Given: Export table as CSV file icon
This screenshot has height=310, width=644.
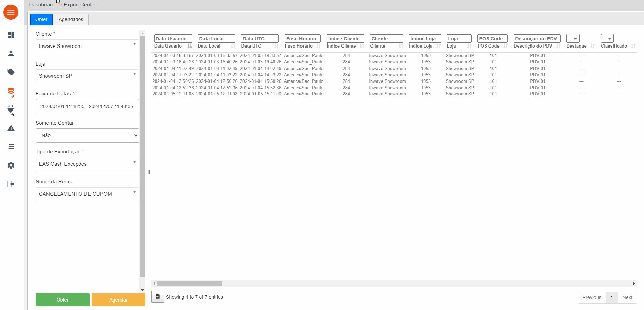Looking at the screenshot, I should pos(158,296).
